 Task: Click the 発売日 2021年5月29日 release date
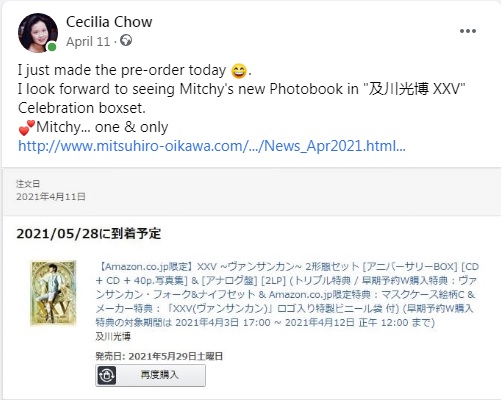pyautogui.click(x=159, y=356)
